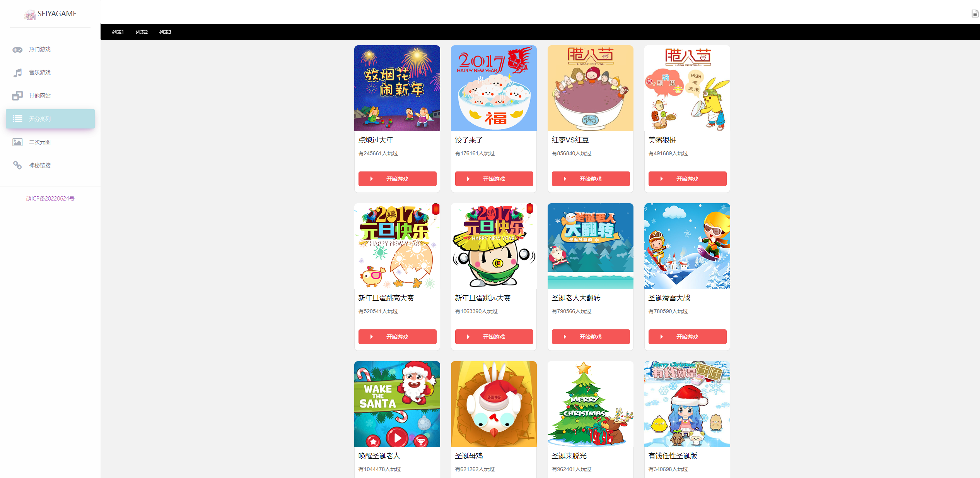This screenshot has height=478, width=980.
Task: Start the 点炮过大年 game
Action: coord(397,179)
